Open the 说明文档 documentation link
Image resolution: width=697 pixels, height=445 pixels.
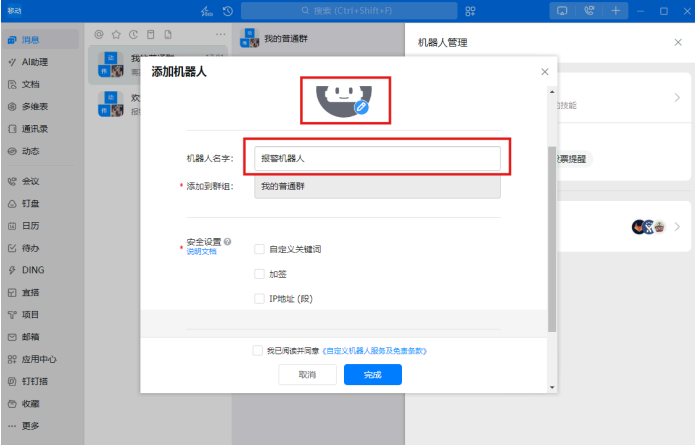click(200, 252)
